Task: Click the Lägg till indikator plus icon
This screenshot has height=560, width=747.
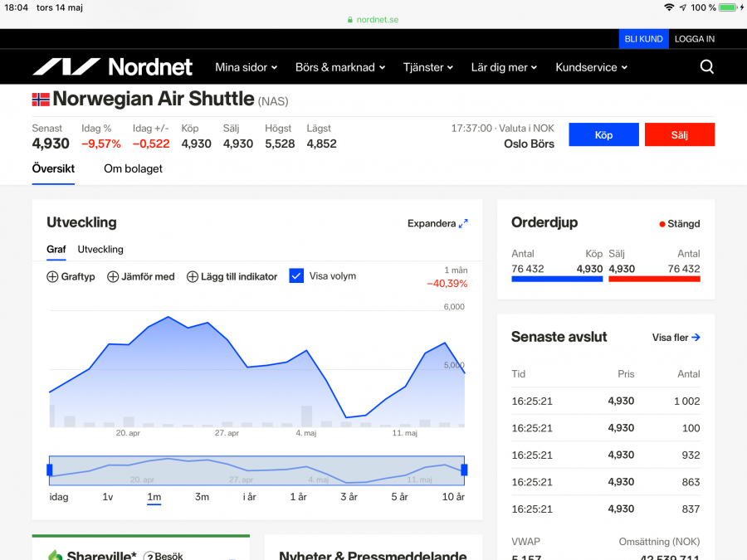Action: (x=193, y=276)
